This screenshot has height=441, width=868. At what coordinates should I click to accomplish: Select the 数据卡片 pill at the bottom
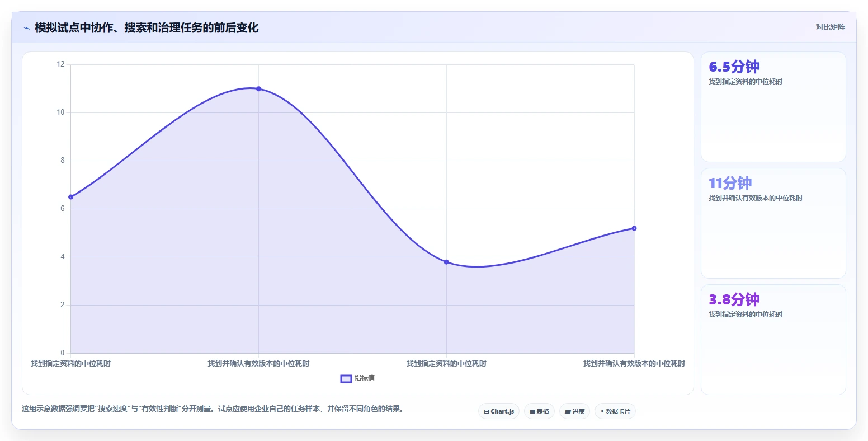(x=615, y=411)
